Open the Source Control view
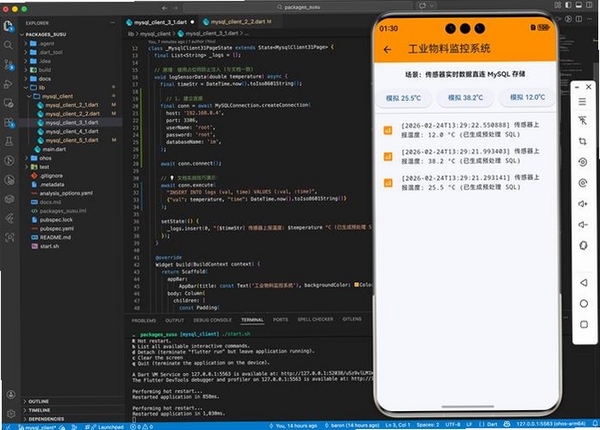 coord(8,65)
